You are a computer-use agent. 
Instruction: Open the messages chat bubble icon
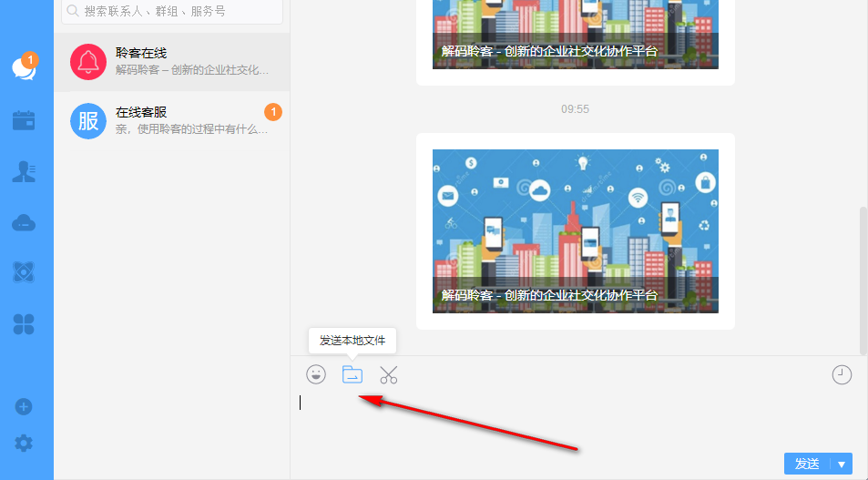(x=24, y=67)
